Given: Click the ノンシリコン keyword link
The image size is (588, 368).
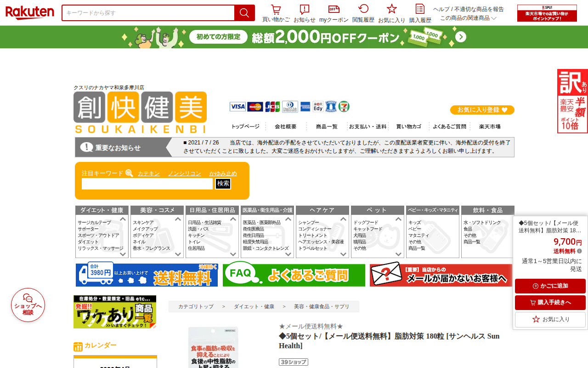Looking at the screenshot, I should (185, 173).
